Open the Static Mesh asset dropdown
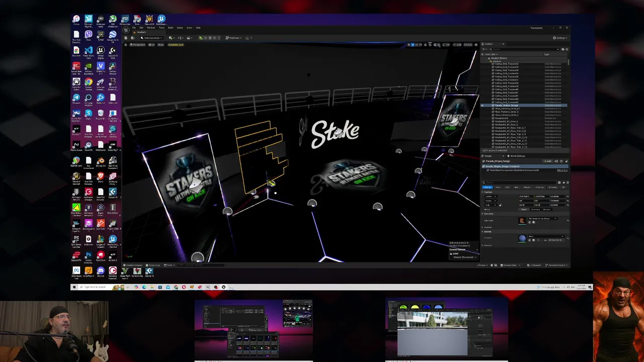 pyautogui.click(x=542, y=219)
